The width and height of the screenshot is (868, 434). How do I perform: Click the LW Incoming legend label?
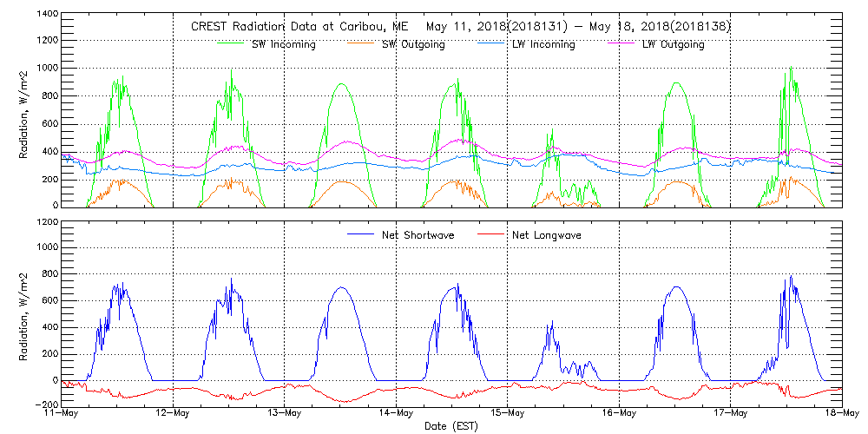[542, 44]
